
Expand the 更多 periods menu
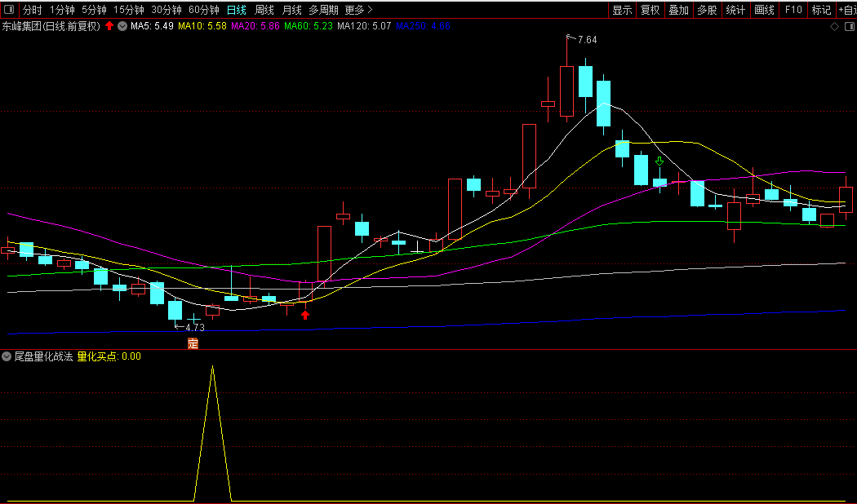point(358,10)
